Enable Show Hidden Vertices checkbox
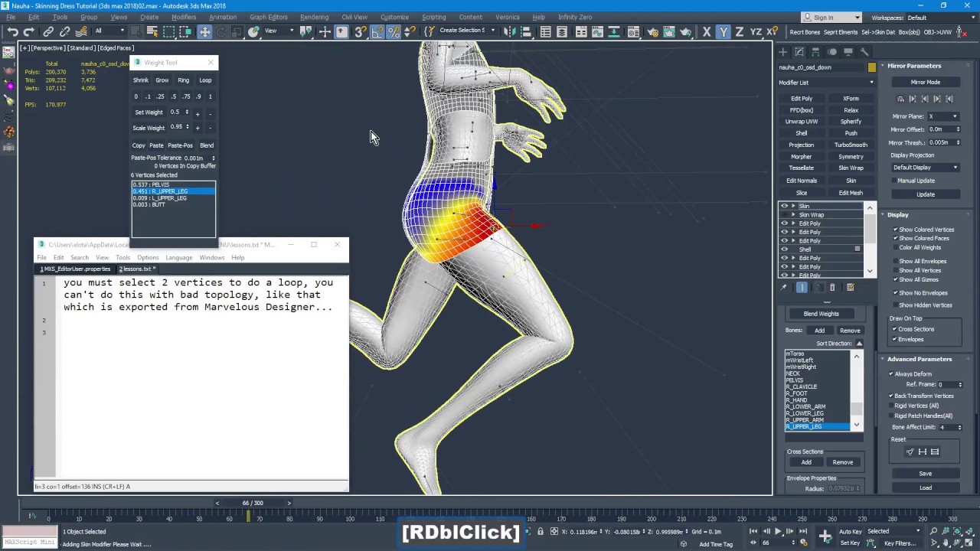The height and width of the screenshot is (551, 980). pos(895,305)
